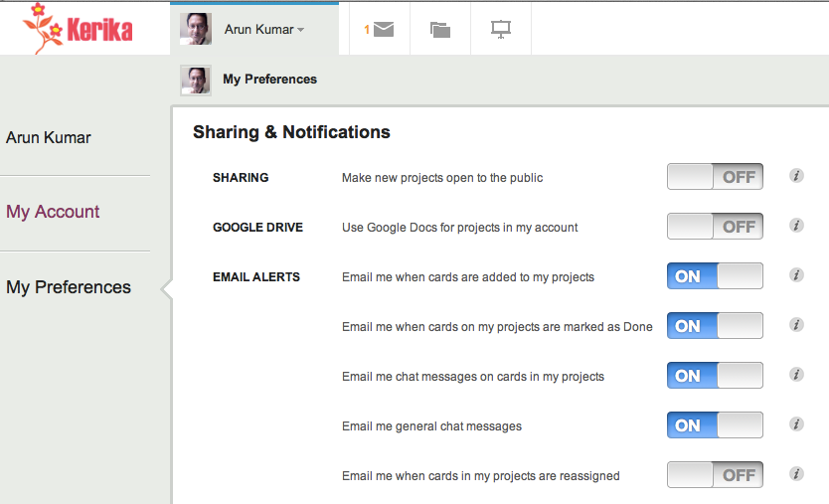Screen dimensions: 829x504
Task: Show info for general chat messages alert
Action: coord(796,424)
